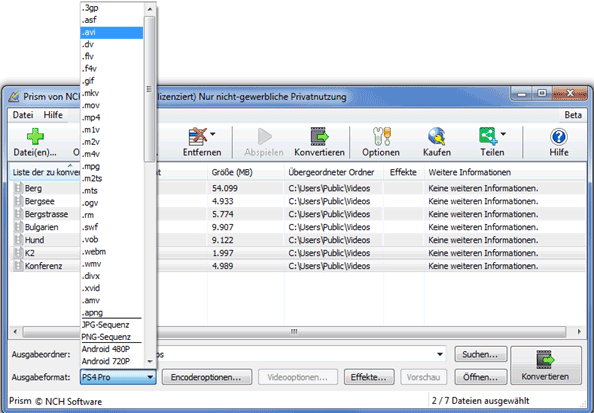Choose .webm output format
This screenshot has width=594, height=413.
(x=112, y=252)
